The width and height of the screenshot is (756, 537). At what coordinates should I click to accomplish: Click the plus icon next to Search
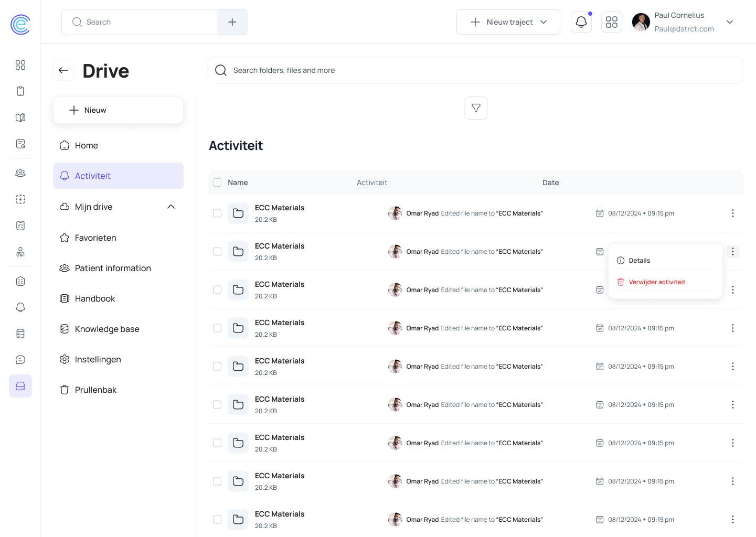(x=232, y=22)
